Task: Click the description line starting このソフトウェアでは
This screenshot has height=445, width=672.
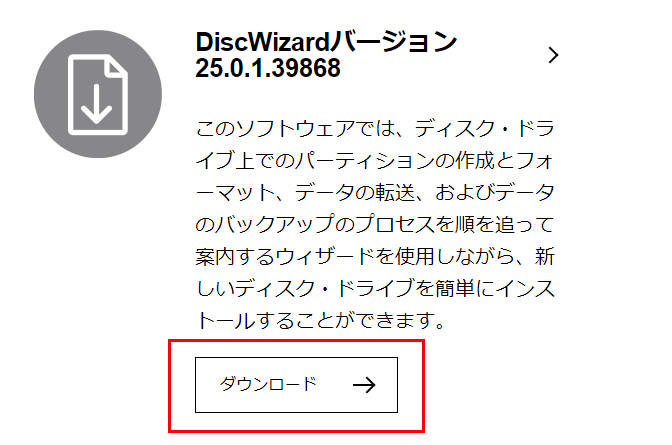Action: (x=375, y=129)
